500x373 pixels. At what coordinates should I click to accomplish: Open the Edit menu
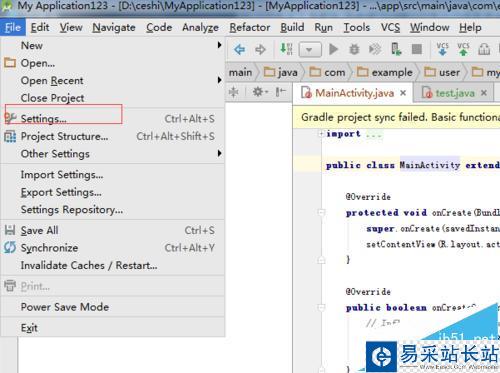coord(40,27)
